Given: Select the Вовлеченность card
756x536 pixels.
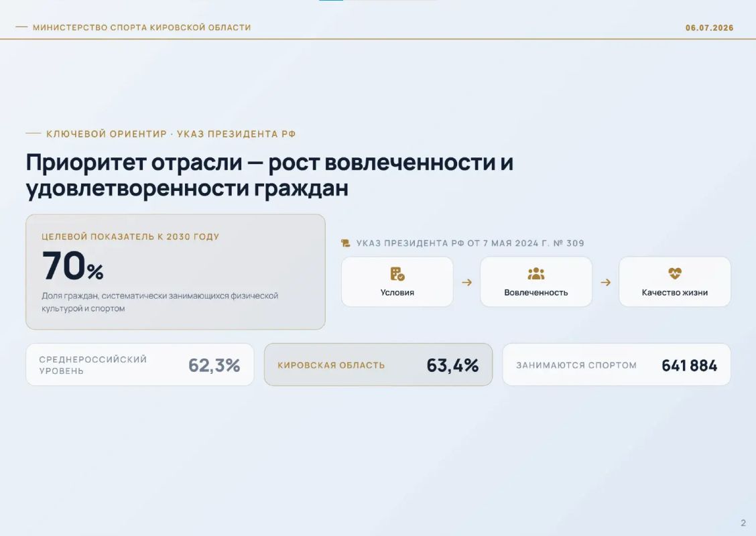Looking at the screenshot, I should (535, 281).
